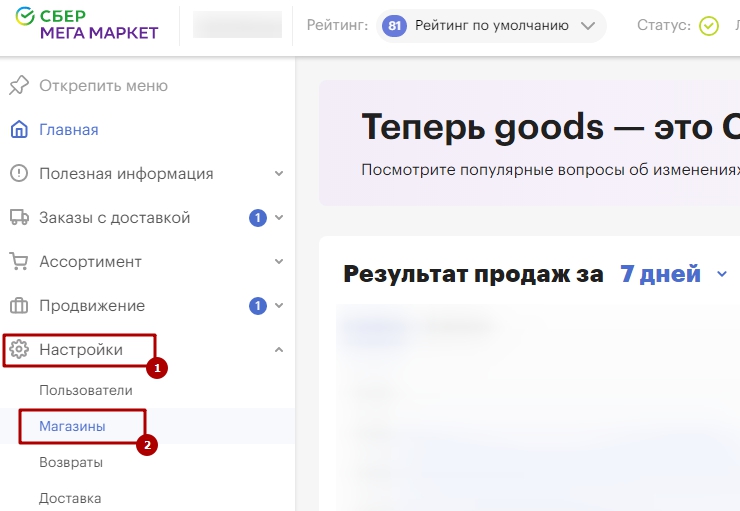This screenshot has height=511, width=740.
Task: Click the Рейтинг: label
Action: click(x=337, y=25)
